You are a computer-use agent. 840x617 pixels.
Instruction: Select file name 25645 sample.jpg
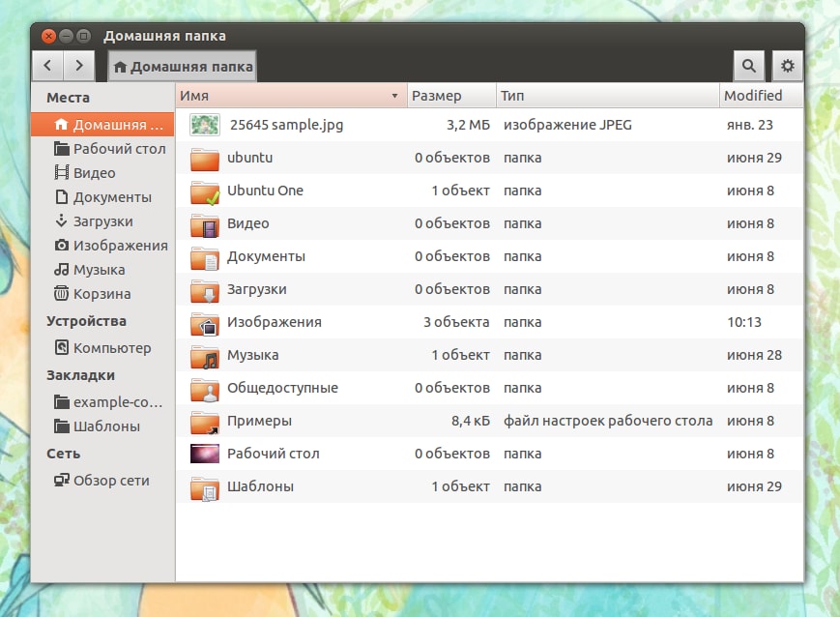point(287,125)
